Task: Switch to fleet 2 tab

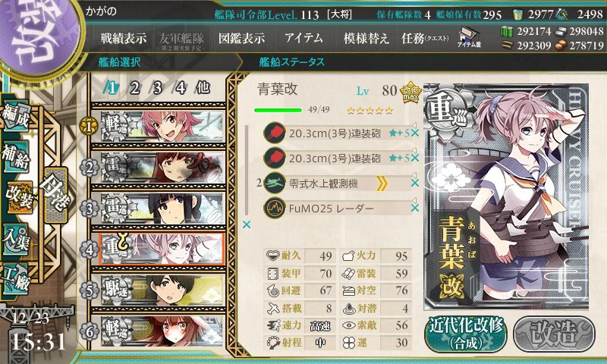Action: click(x=134, y=88)
